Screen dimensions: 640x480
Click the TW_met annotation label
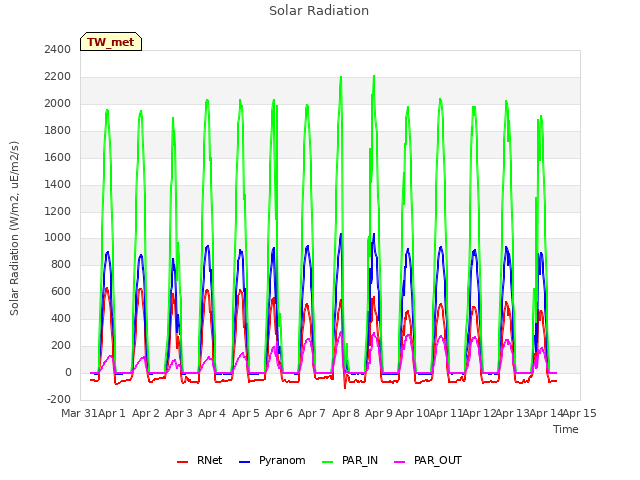pyautogui.click(x=111, y=42)
